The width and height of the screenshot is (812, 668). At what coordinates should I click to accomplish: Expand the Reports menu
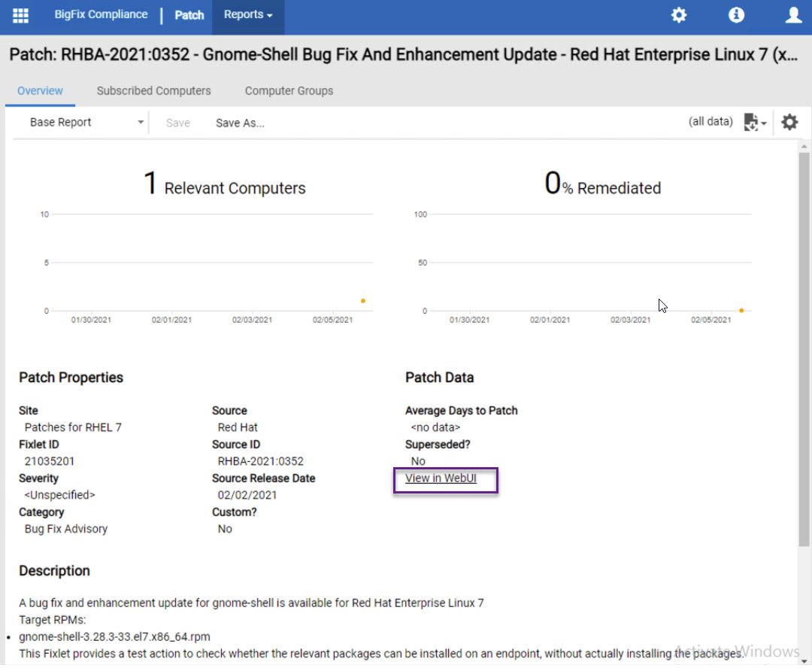(x=248, y=15)
